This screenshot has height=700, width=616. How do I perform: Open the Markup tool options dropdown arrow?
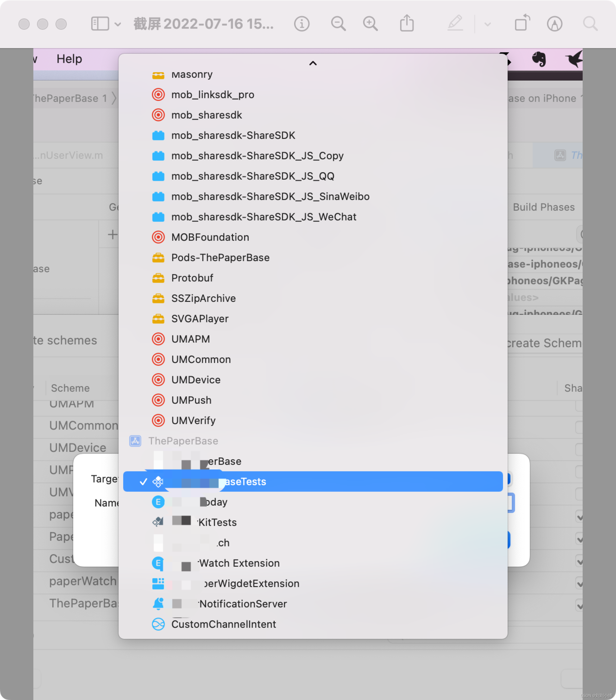[x=487, y=24]
